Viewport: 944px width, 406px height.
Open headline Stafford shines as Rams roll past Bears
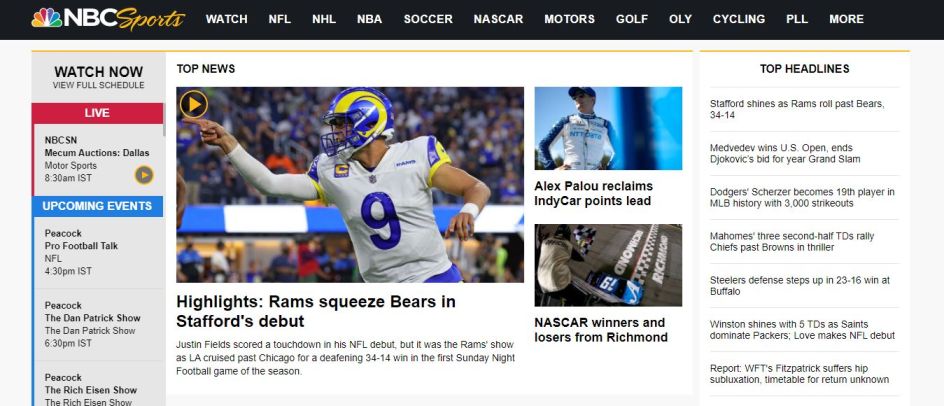pyautogui.click(x=797, y=110)
